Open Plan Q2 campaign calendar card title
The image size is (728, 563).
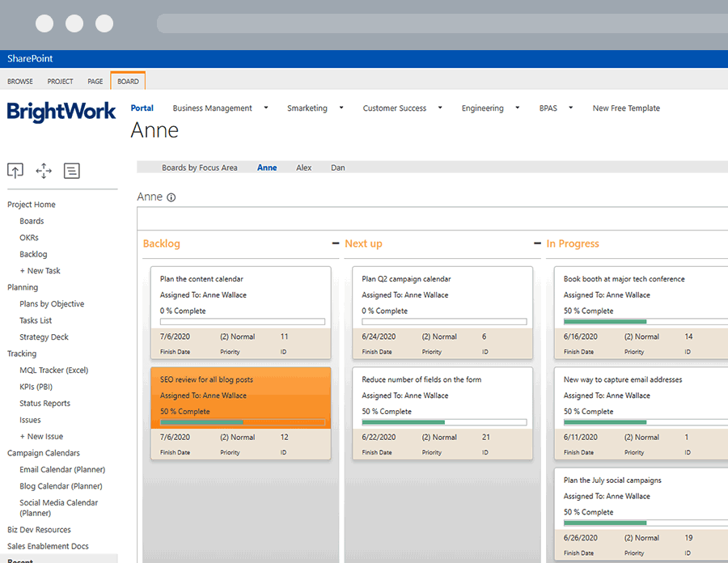[x=406, y=279]
